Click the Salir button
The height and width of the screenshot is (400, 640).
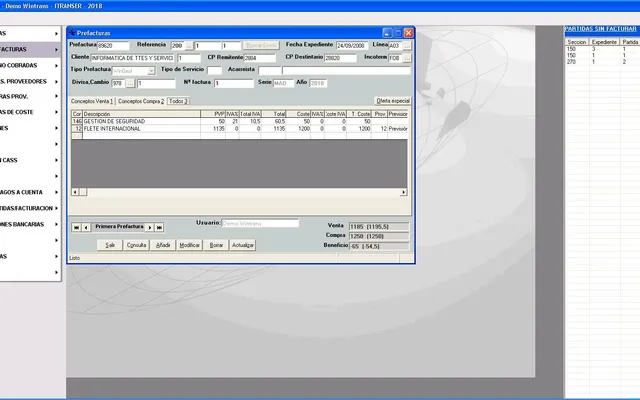110,245
